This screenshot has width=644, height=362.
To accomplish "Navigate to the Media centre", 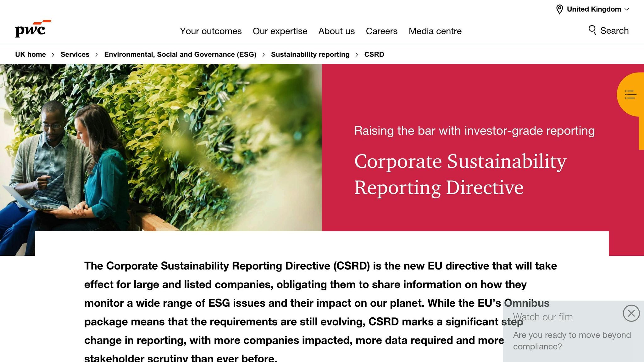I will (x=435, y=31).
